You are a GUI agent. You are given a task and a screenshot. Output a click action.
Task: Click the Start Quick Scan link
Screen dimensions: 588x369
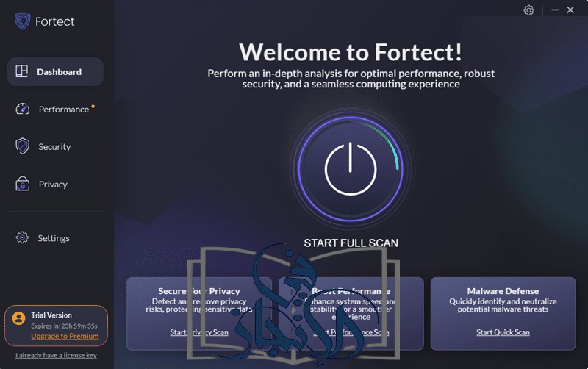coord(503,332)
